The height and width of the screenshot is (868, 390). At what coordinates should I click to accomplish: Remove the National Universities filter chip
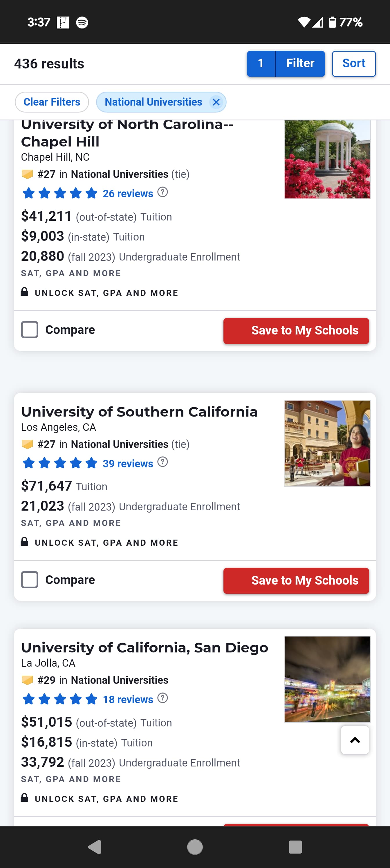tap(216, 102)
